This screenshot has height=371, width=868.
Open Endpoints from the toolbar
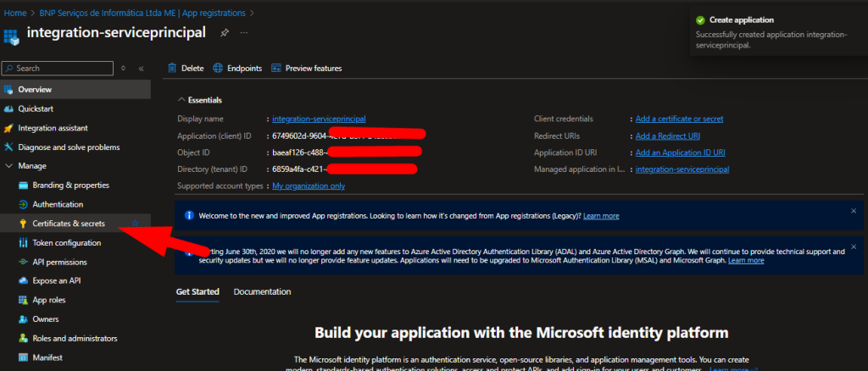(x=237, y=68)
